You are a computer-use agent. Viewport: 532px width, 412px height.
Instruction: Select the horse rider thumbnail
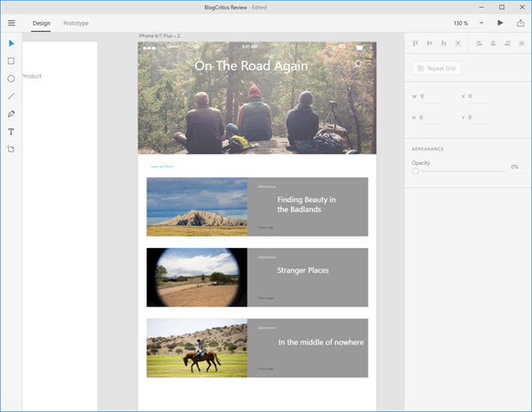coord(197,348)
